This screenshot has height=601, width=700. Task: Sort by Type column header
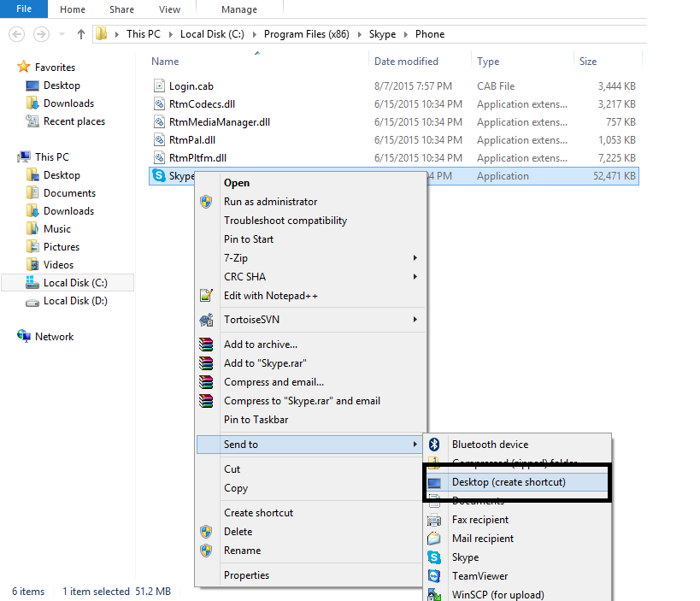coord(488,62)
